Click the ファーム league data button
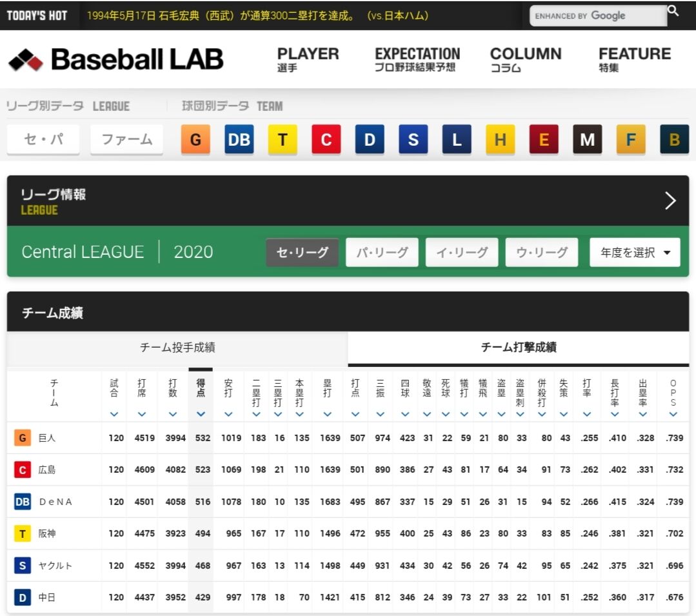The image size is (696, 616). (127, 139)
